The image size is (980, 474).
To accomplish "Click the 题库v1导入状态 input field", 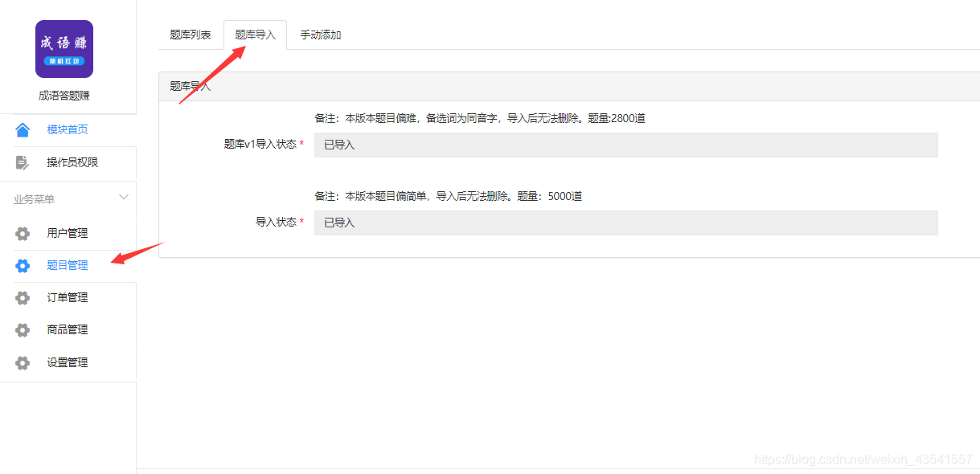I will [x=625, y=145].
